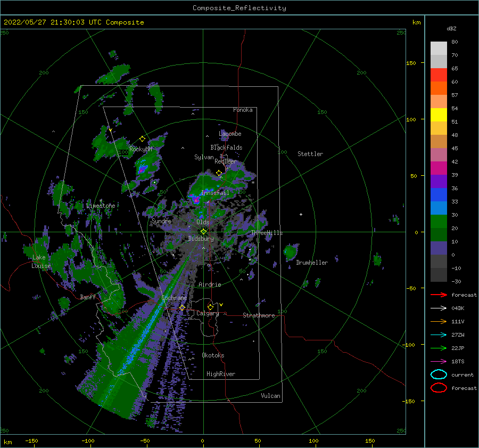
Task: Click yellow diamond marker above Calgary label
Action: (x=210, y=307)
